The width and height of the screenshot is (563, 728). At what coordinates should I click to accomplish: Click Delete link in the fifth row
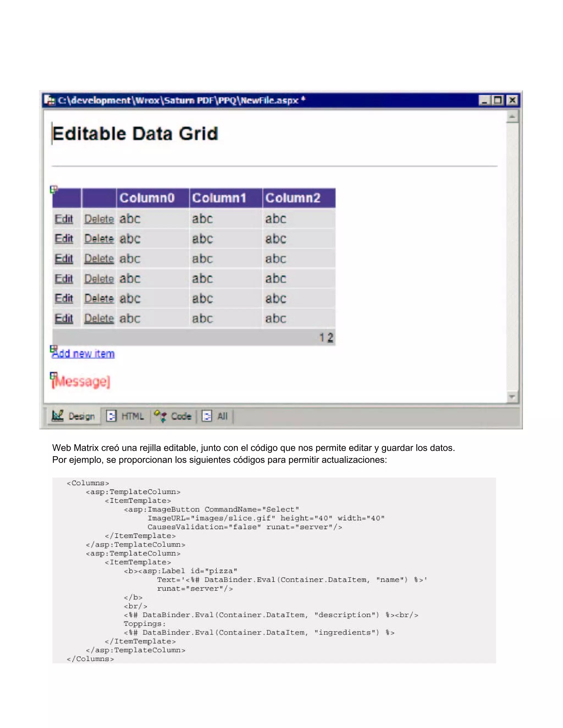coord(99,298)
